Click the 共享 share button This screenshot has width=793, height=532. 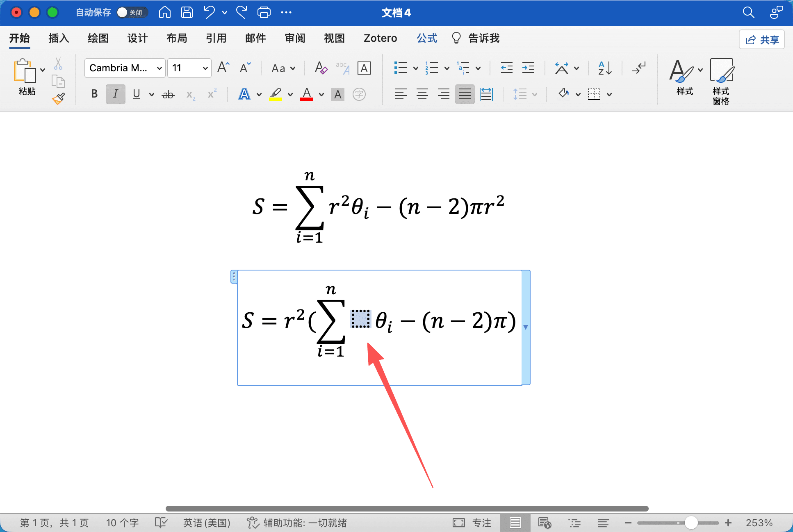tap(761, 39)
